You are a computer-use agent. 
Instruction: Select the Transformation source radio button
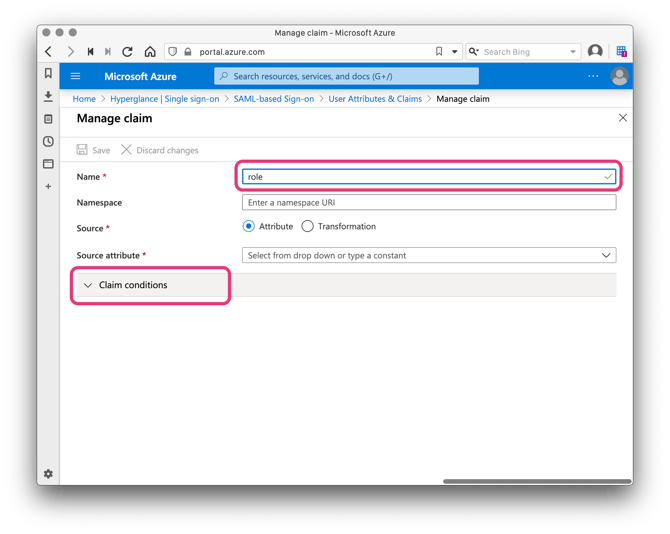308,227
